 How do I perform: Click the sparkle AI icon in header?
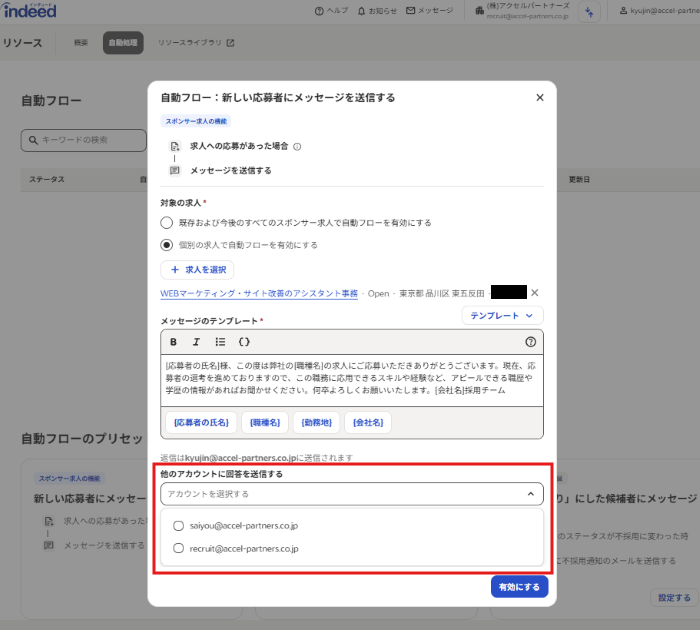[590, 11]
